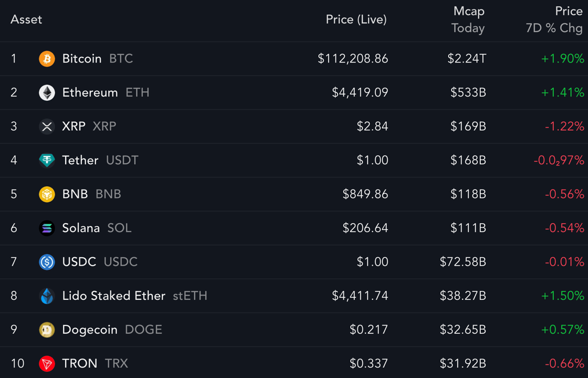Select Solana's $206.64 live price cell
Viewport: 588px width, 378px height.
pos(365,228)
